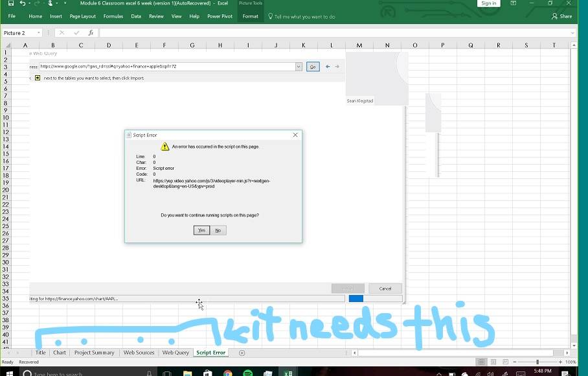The image size is (588, 376).
Task: Click inside the formula bar
Action: [334, 33]
